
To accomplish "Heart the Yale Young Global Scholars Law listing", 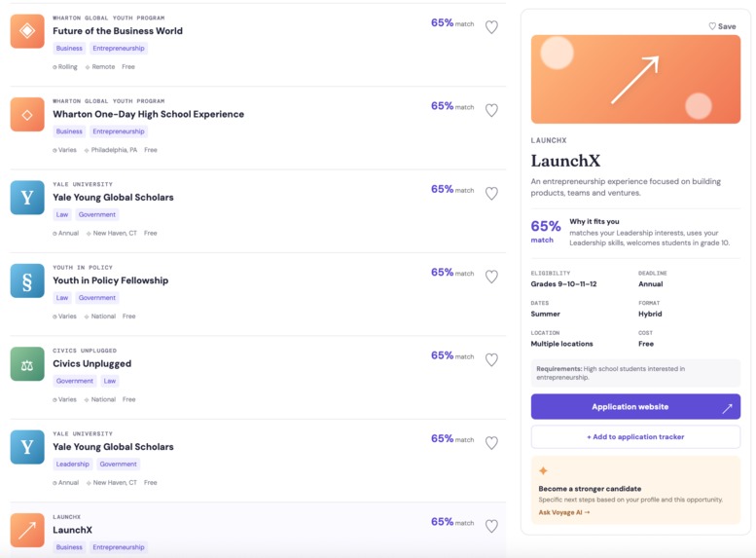I will pyautogui.click(x=491, y=194).
